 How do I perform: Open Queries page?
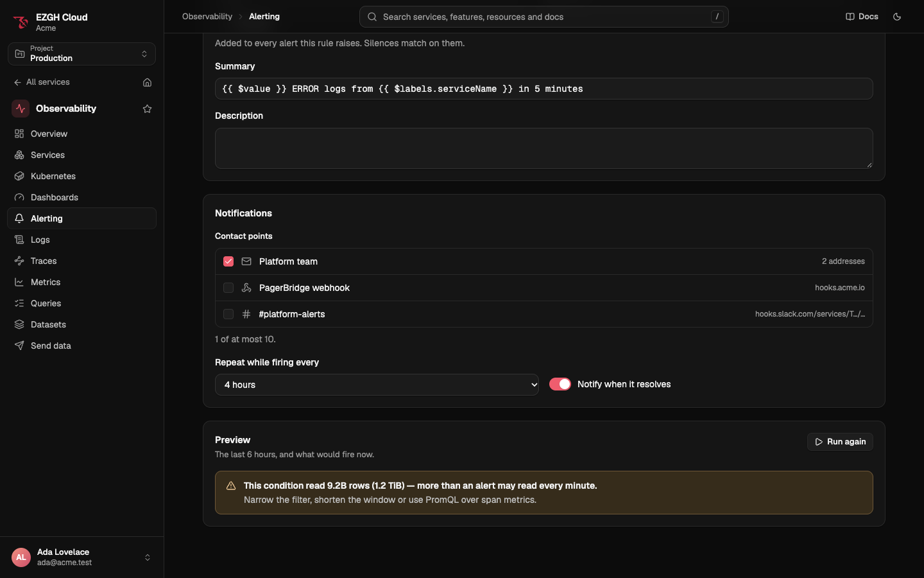[x=81, y=303]
